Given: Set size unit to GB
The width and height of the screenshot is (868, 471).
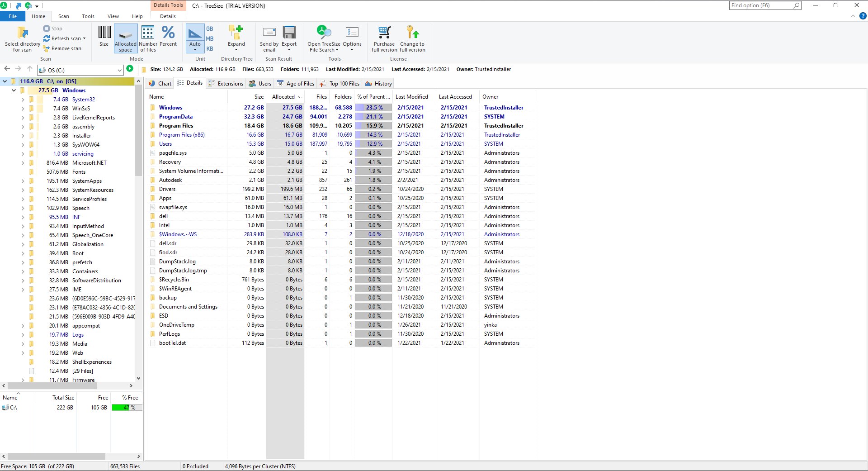Looking at the screenshot, I should (210, 29).
